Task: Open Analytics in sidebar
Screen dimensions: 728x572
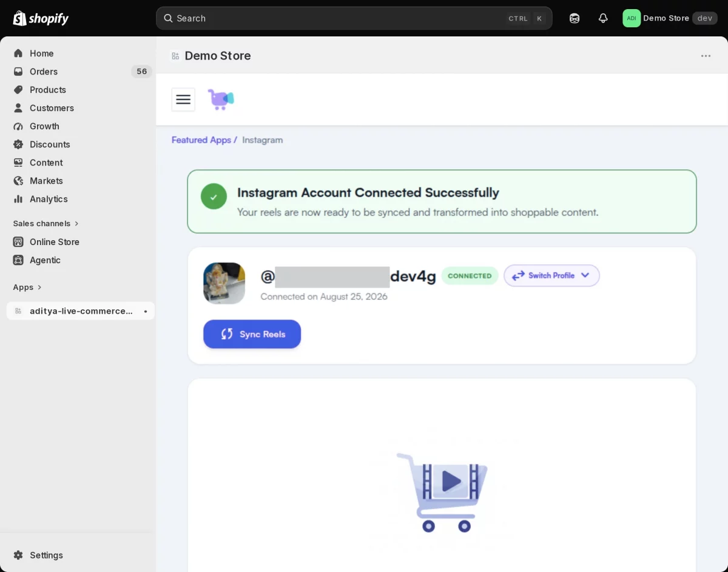Action: 80,199
